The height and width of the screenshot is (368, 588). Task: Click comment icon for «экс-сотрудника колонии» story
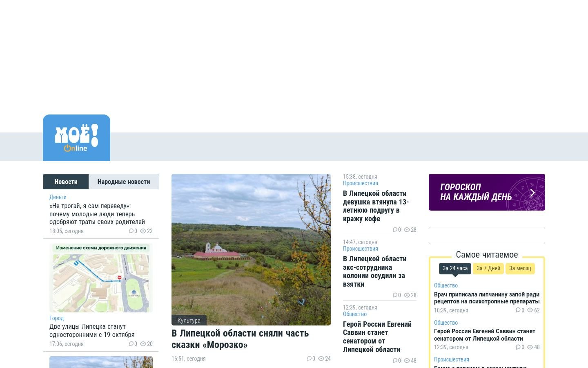395,295
